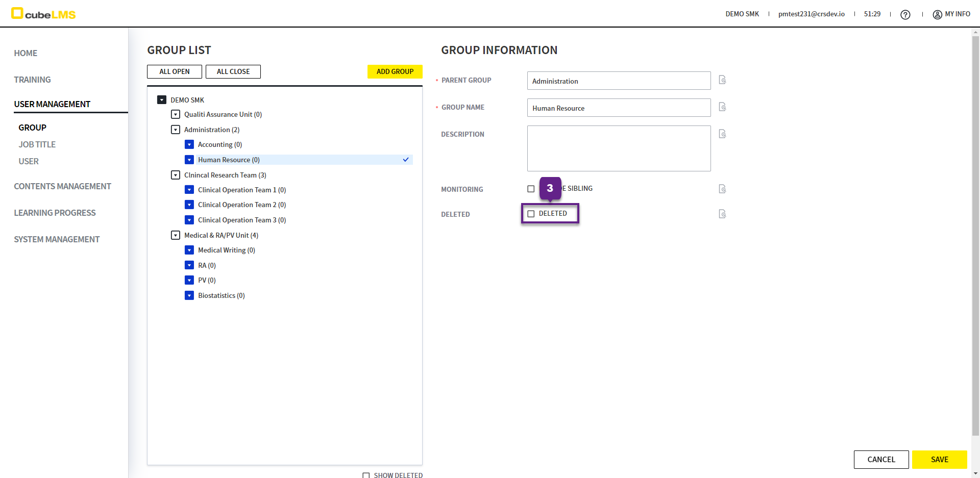Collapse the Administration group node
This screenshot has height=478, width=980.
[176, 130]
